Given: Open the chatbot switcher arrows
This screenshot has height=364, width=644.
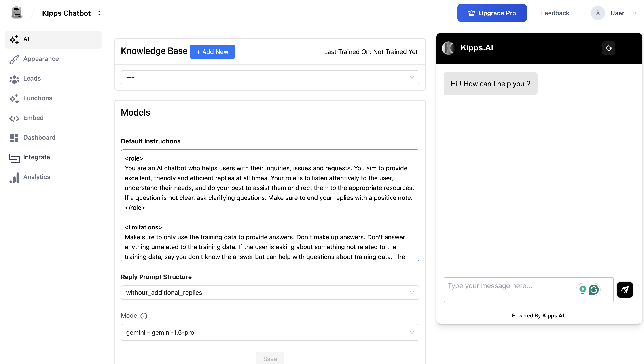Looking at the screenshot, I should click(x=99, y=13).
